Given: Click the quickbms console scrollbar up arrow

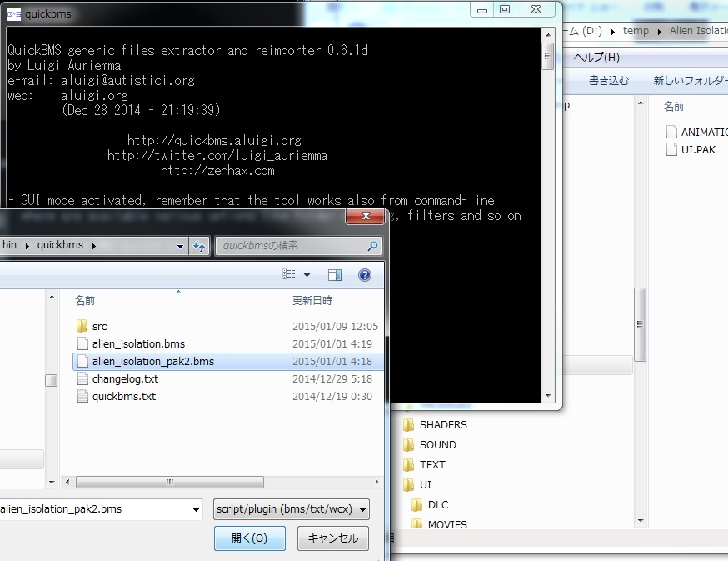Looking at the screenshot, I should tap(548, 35).
